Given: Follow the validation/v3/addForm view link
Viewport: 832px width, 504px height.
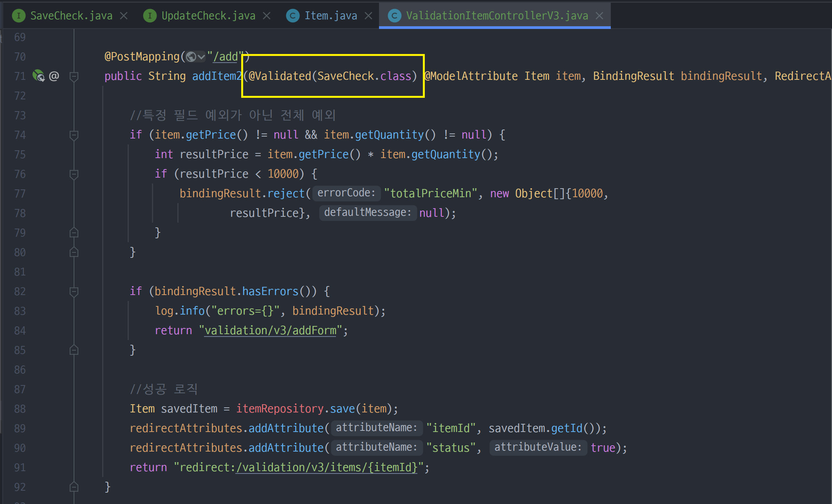Looking at the screenshot, I should pyautogui.click(x=270, y=331).
